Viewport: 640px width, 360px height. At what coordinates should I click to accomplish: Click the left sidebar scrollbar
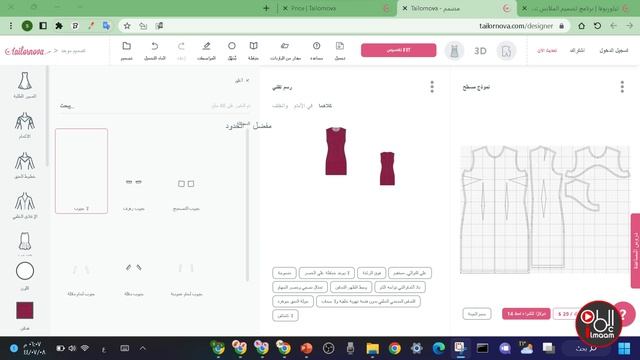tap(47, 116)
